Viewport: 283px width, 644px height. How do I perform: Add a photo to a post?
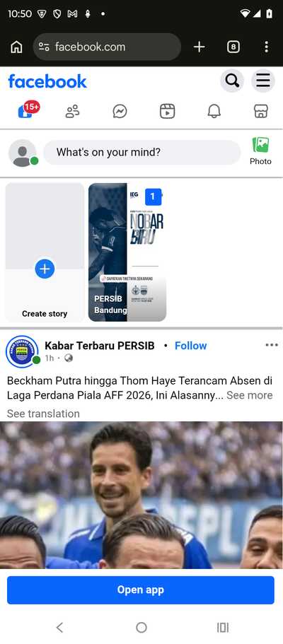260,151
